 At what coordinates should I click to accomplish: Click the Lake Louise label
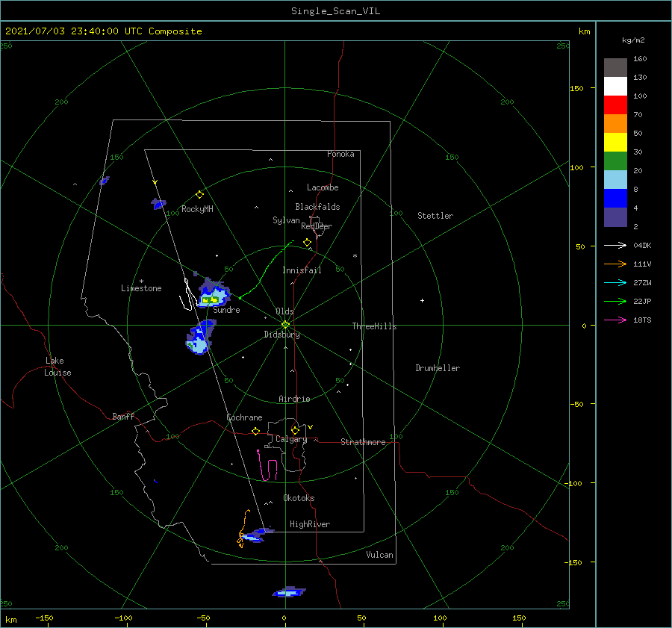(57, 367)
